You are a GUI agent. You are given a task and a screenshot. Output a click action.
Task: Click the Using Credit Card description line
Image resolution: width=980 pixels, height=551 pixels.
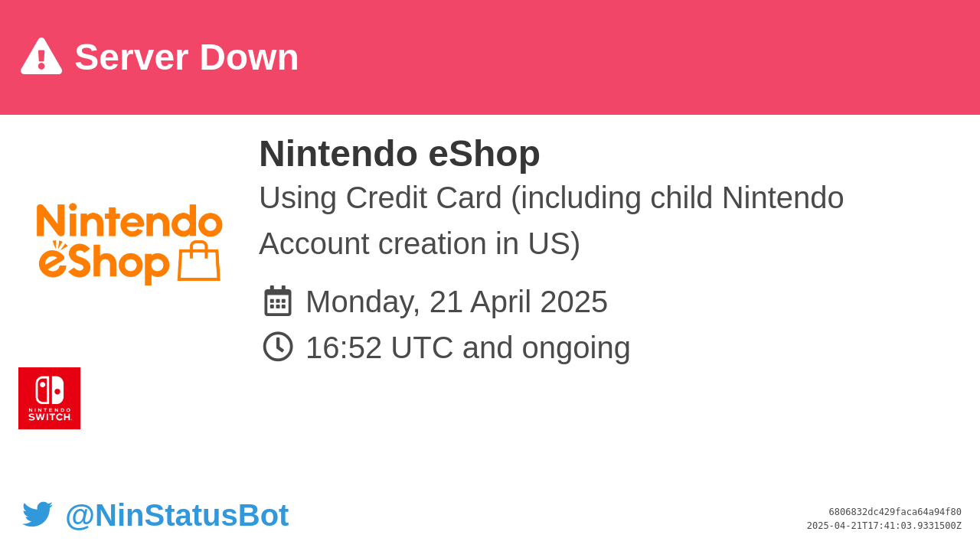click(551, 197)
